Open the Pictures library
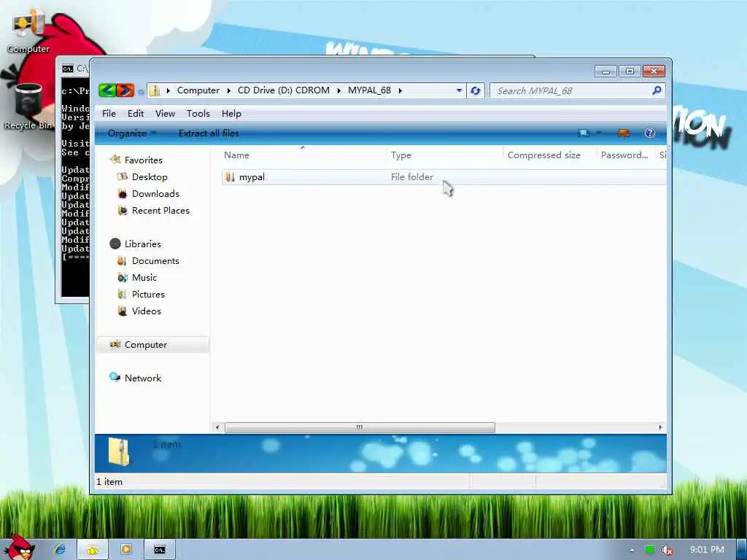747x560 pixels. (148, 295)
